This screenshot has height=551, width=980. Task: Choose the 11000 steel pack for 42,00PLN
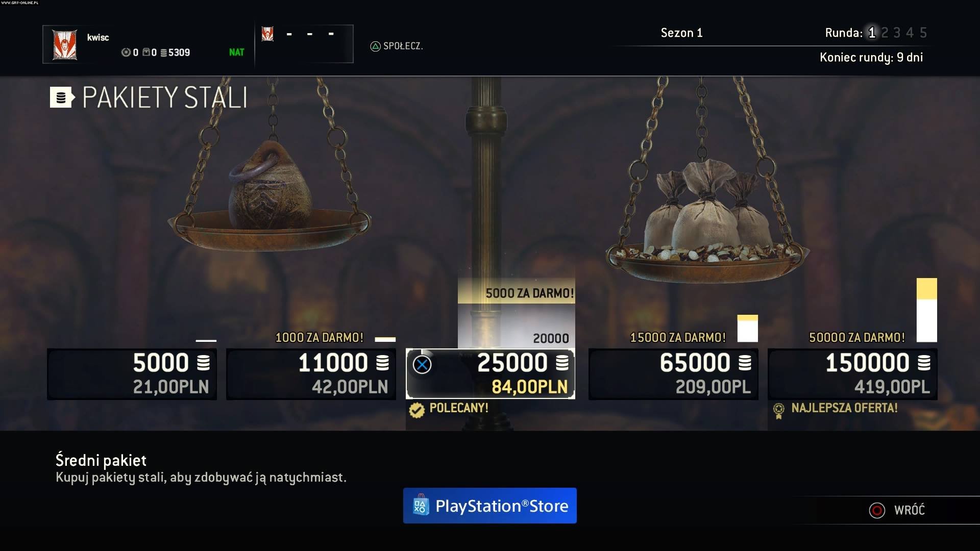coord(311,374)
